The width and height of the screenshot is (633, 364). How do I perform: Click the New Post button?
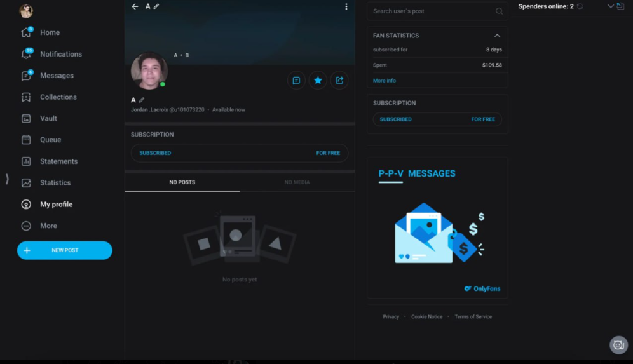point(65,250)
